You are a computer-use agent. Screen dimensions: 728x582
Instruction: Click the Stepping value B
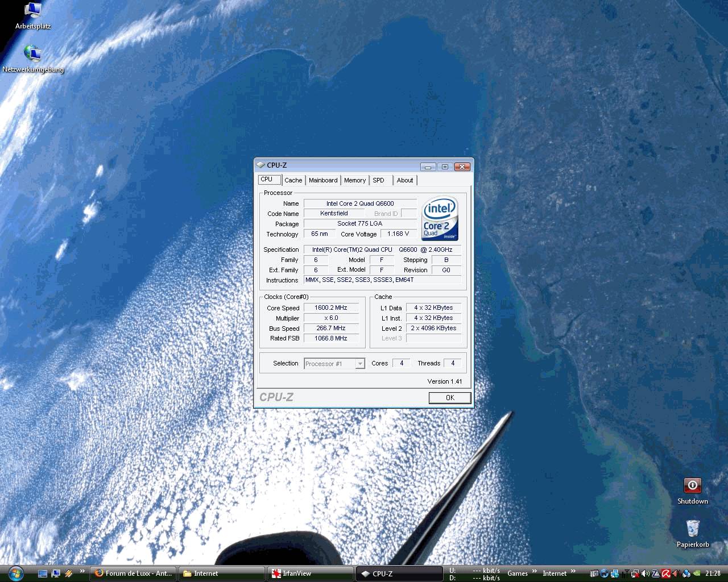click(x=446, y=260)
